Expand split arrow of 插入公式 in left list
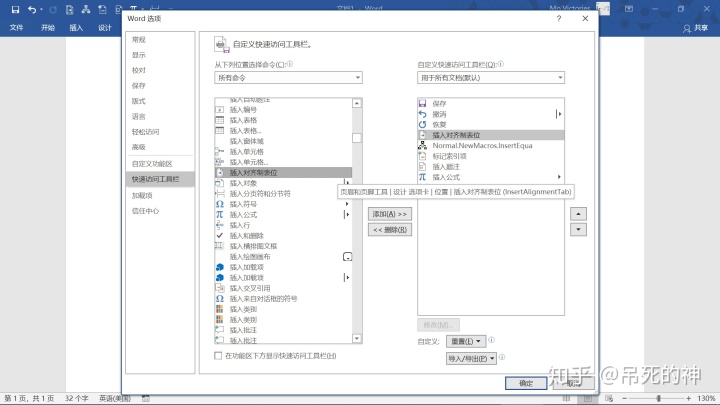This screenshot has height=405, width=720. click(347, 214)
